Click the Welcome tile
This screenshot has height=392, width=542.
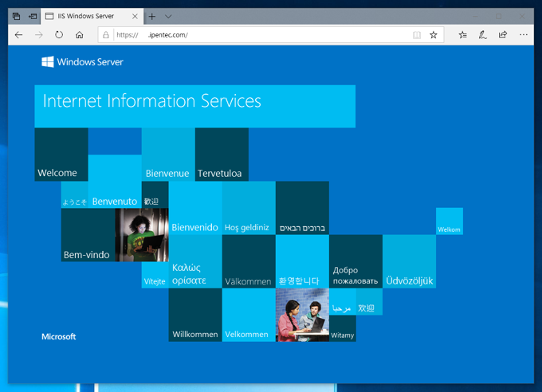61,155
